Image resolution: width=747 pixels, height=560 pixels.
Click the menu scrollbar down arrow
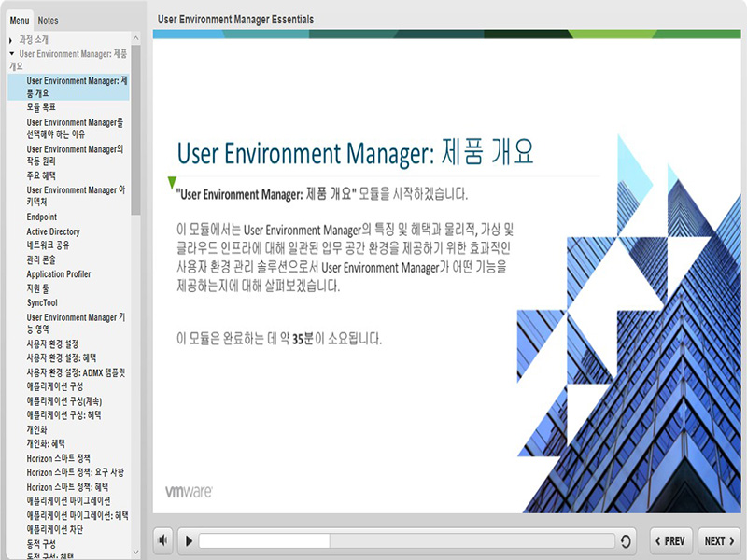pyautogui.click(x=135, y=553)
